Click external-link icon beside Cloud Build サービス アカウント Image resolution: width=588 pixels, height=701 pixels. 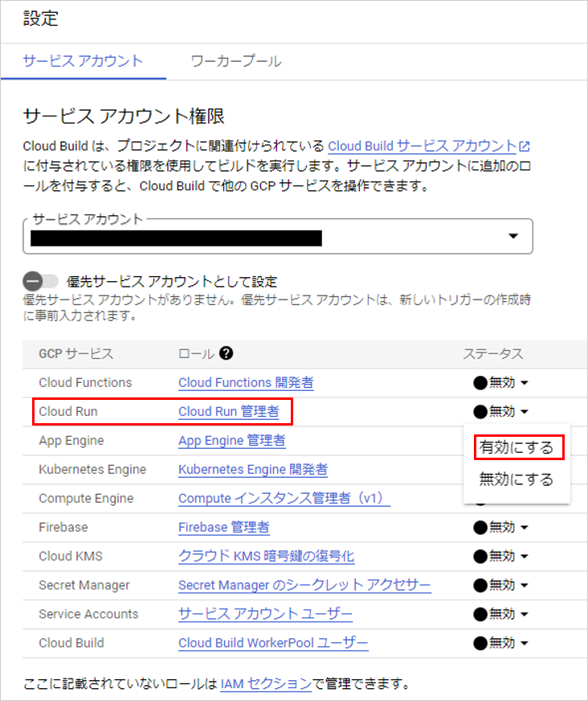(x=525, y=146)
